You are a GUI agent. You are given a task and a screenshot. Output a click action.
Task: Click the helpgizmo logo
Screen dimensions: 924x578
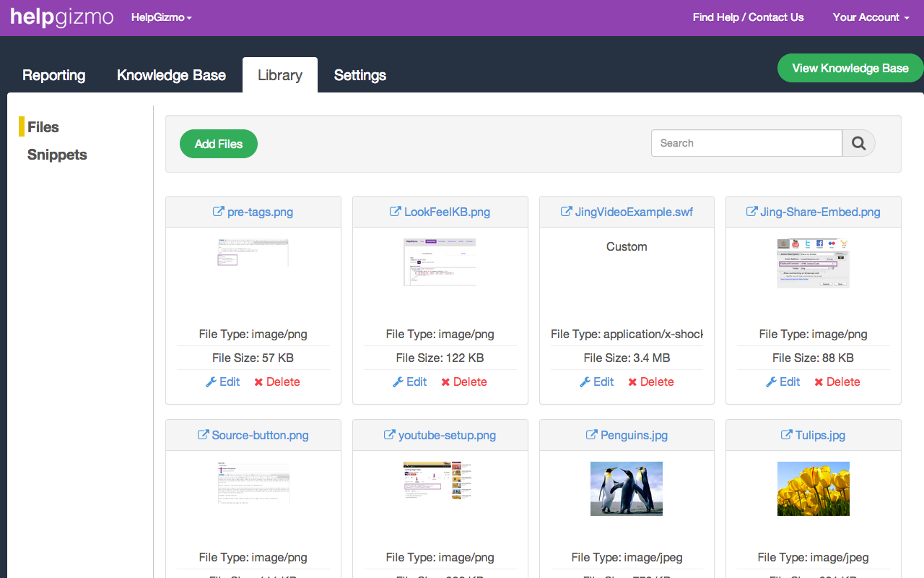(62, 17)
